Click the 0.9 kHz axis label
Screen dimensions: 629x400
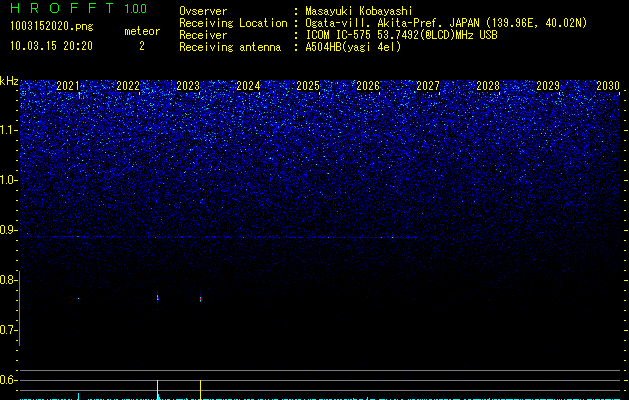click(9, 230)
